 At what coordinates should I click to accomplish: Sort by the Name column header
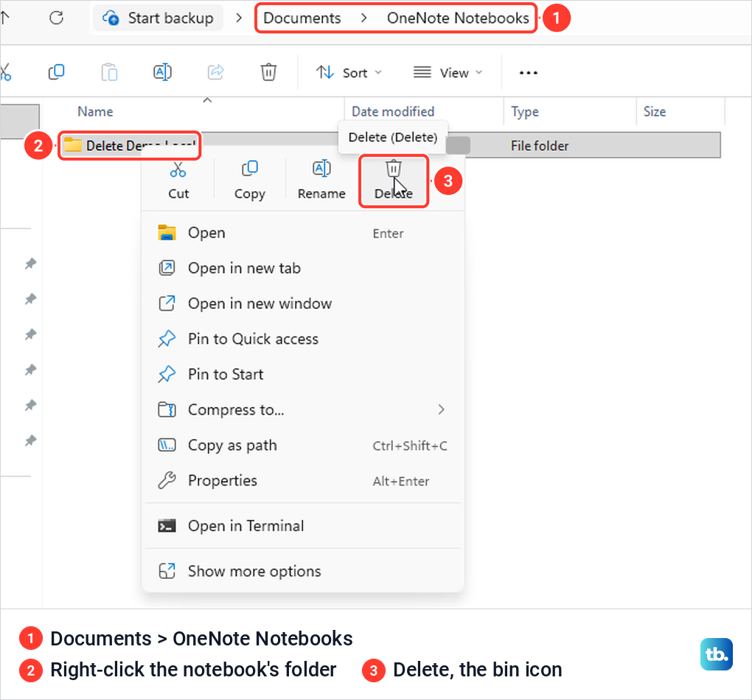click(95, 112)
